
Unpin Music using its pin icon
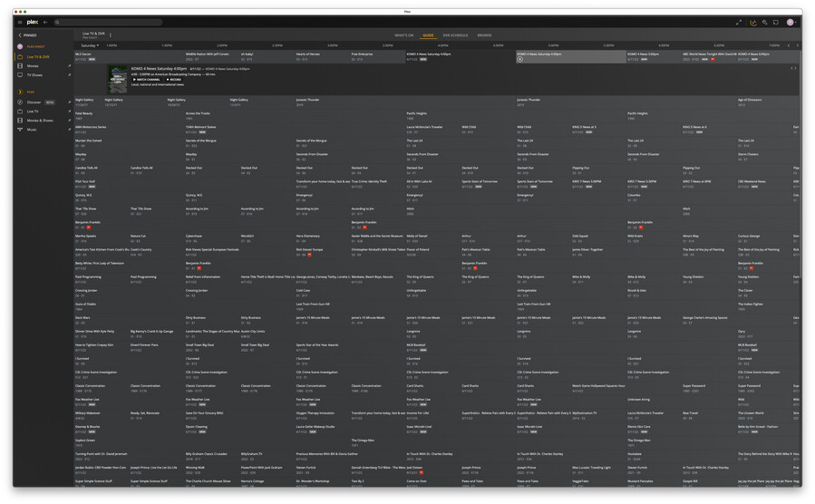tap(69, 130)
